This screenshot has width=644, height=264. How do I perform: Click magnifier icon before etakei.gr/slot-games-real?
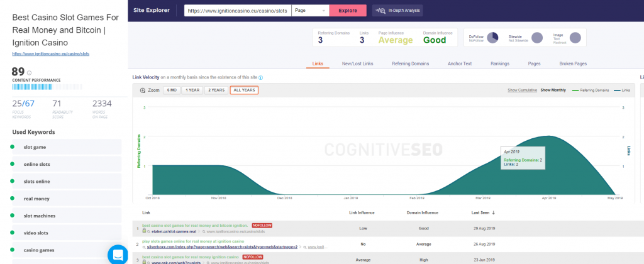tap(149, 231)
